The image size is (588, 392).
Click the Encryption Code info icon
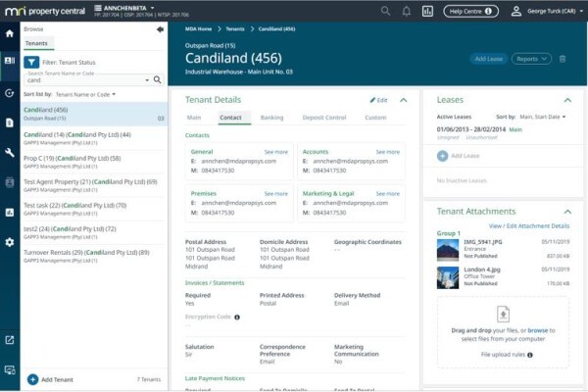tap(237, 317)
